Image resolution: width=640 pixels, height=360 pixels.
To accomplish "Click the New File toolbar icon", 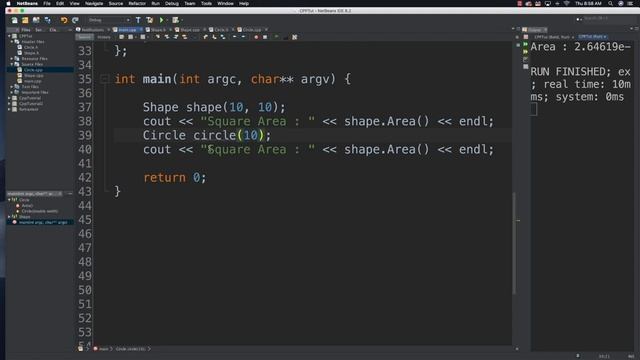I will point(14,20).
